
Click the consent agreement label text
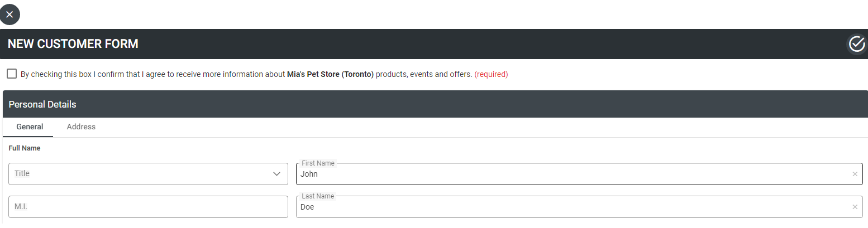[264, 74]
